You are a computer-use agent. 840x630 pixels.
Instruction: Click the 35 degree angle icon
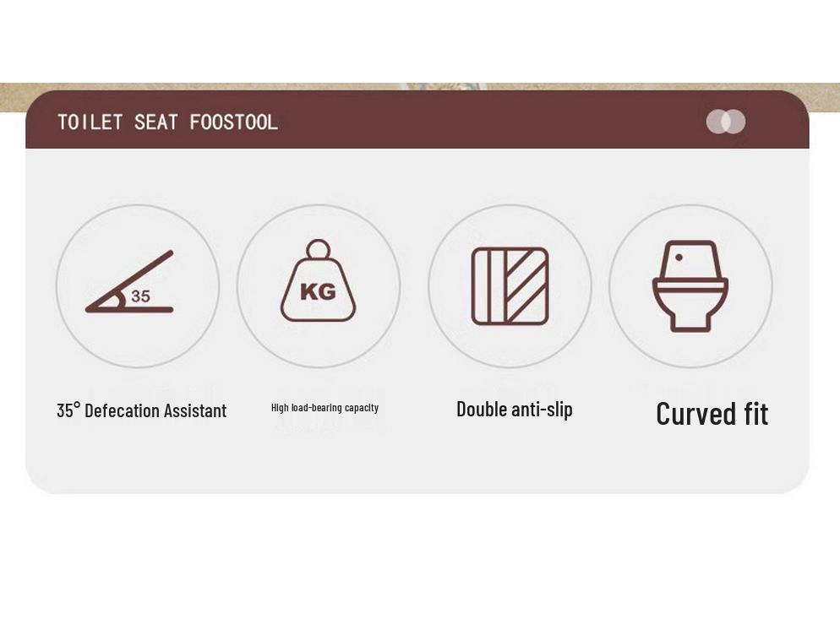click(129, 284)
